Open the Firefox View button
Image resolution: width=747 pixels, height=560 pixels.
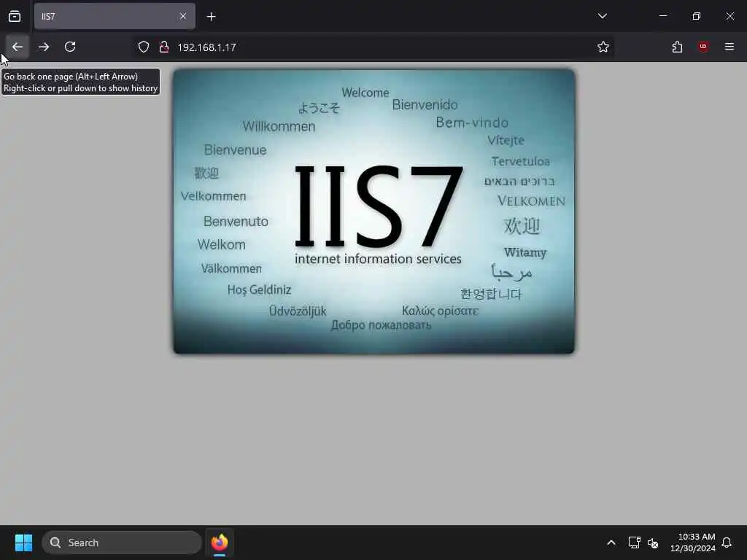click(15, 16)
